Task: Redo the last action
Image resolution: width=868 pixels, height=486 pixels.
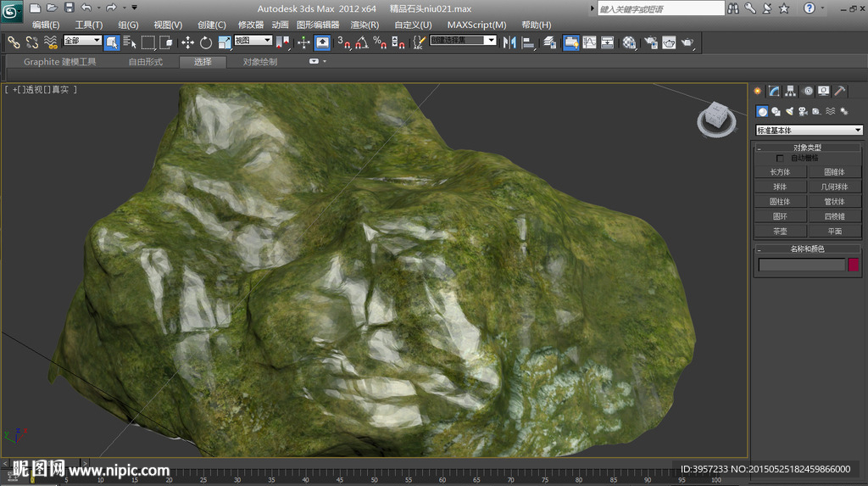Action: (111, 8)
